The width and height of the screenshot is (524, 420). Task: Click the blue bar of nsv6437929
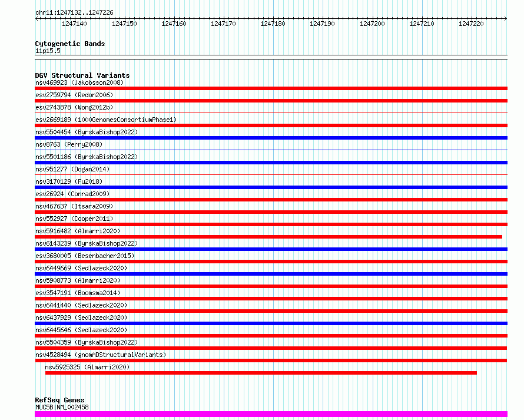[271, 323]
